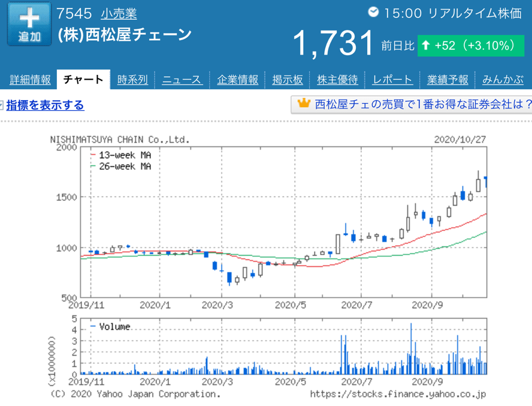Click the 1000 price axis label
The width and height of the screenshot is (532, 406).
pyautogui.click(x=66, y=248)
